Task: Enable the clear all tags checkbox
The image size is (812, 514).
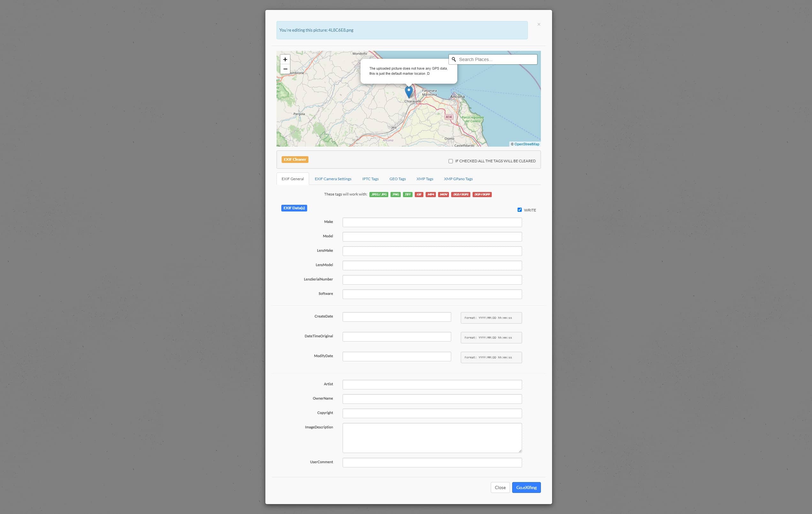Action: pyautogui.click(x=451, y=161)
